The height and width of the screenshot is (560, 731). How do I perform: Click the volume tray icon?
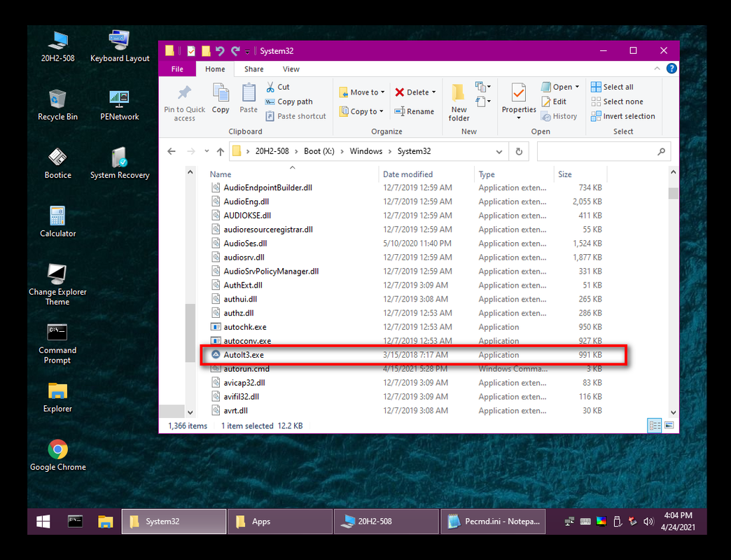click(x=648, y=521)
